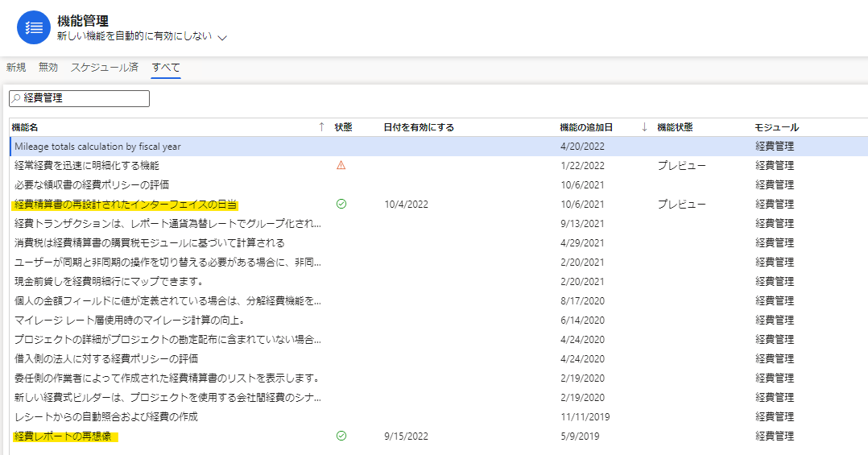Select 経費トランザクションは、レポート通貨為替レート feature row
This screenshot has width=868, height=455.
pyautogui.click(x=167, y=224)
